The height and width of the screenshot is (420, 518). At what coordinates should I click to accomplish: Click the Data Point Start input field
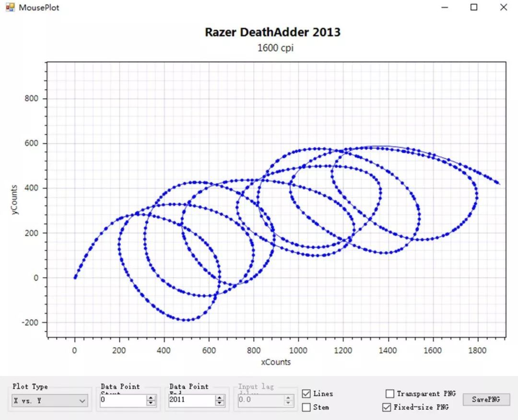[123, 400]
